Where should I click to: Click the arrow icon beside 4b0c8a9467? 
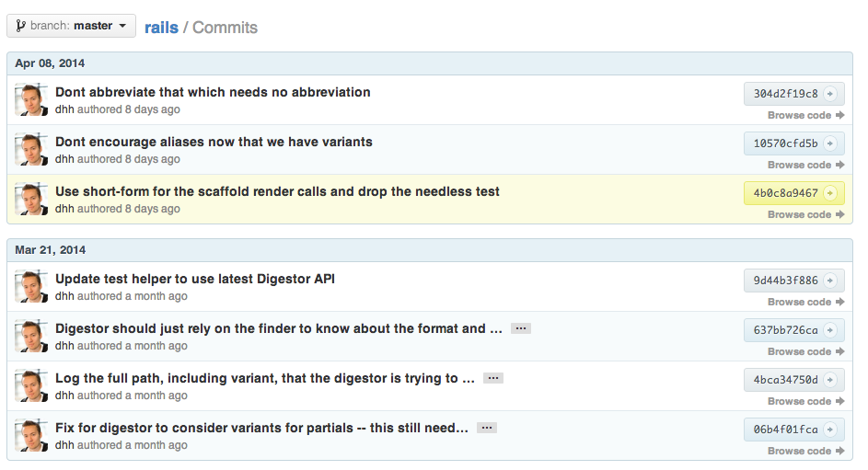tap(829, 193)
